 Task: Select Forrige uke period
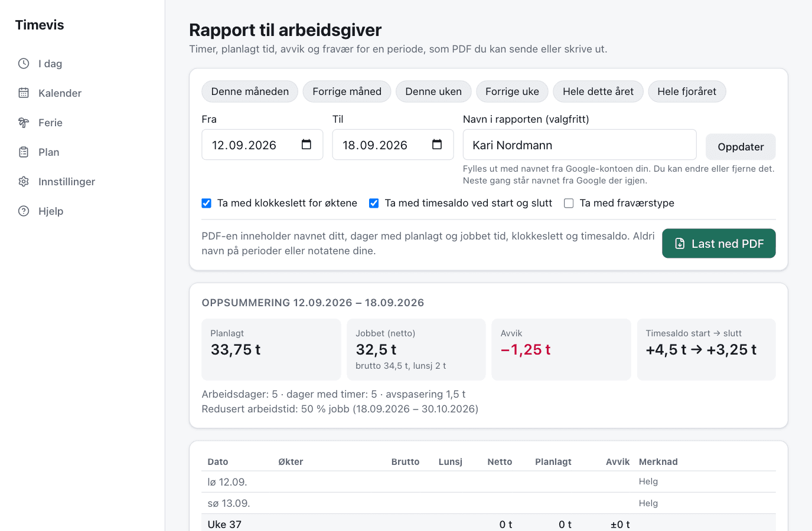tap(512, 91)
